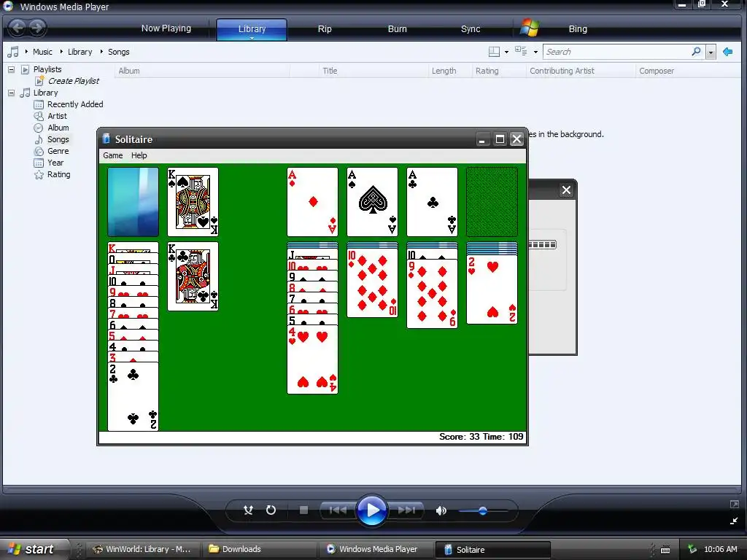Expand the Music breadcrumb arrow
The image size is (747, 560).
[26, 52]
